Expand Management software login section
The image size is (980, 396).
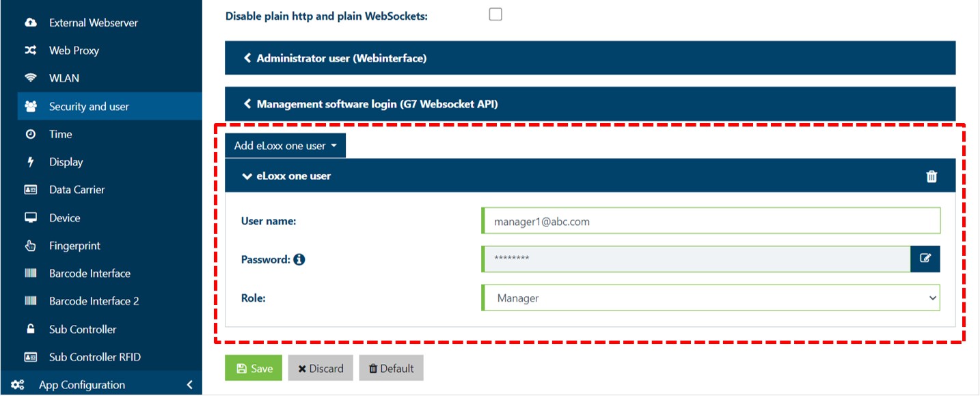tap(590, 104)
